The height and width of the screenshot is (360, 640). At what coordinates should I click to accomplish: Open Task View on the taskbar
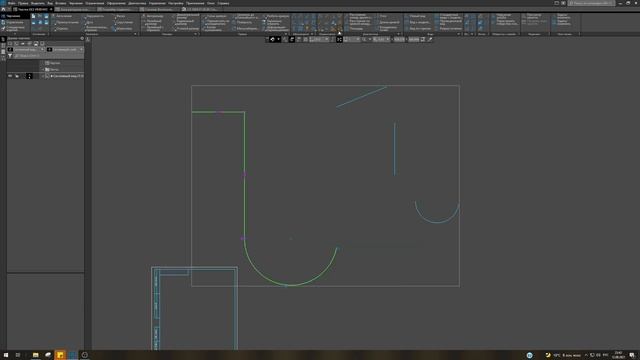18,355
